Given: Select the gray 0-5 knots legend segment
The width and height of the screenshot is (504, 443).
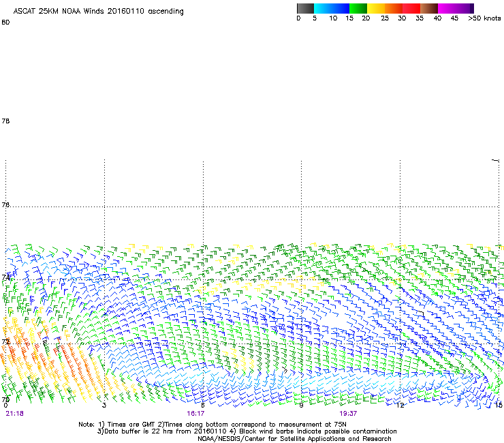Looking at the screenshot, I should pyautogui.click(x=305, y=8).
